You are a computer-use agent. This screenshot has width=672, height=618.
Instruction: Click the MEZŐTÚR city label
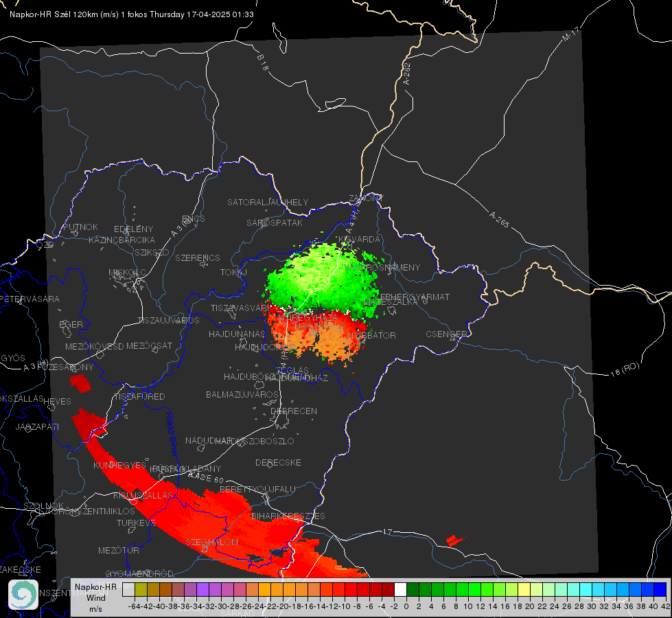click(119, 550)
